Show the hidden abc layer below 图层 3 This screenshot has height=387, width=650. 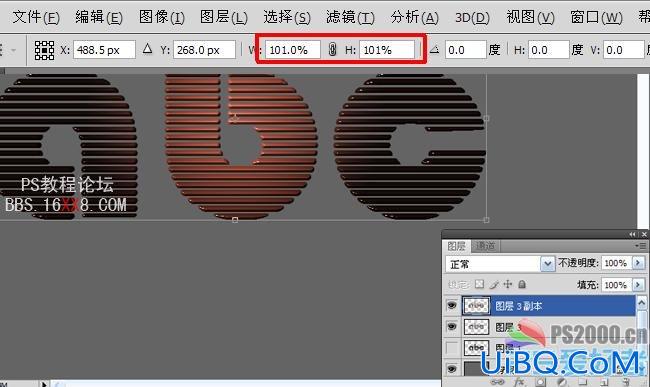452,348
